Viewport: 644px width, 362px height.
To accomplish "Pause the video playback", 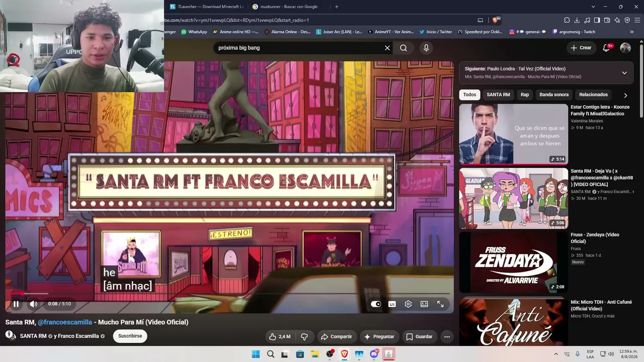I will [x=16, y=304].
